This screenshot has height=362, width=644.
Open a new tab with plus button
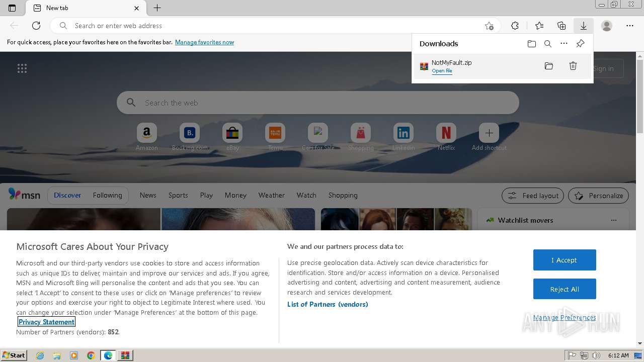click(x=157, y=8)
